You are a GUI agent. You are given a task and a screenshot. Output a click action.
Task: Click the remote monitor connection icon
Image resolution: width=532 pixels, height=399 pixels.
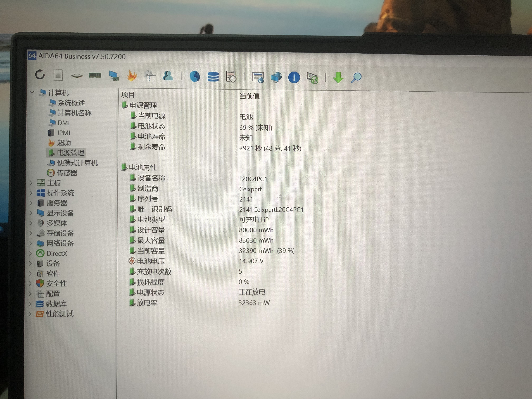coord(312,78)
